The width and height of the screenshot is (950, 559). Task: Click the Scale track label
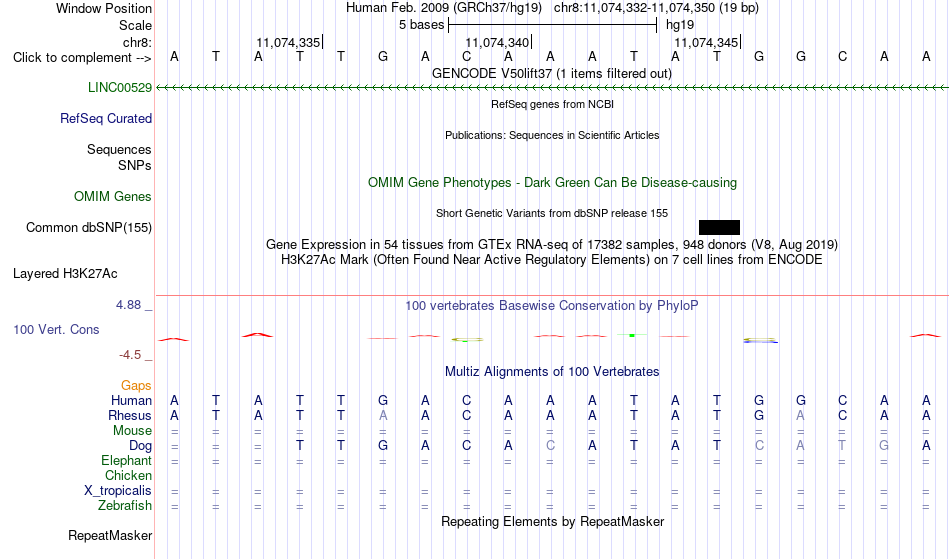point(136,25)
